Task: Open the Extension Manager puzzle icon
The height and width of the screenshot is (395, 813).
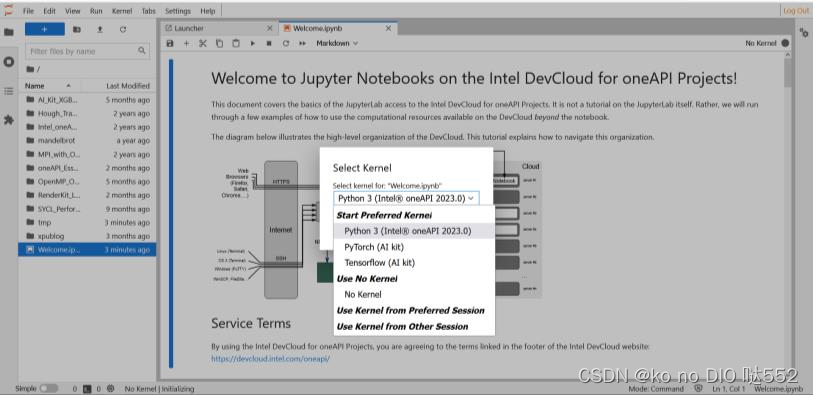Action: [9, 120]
